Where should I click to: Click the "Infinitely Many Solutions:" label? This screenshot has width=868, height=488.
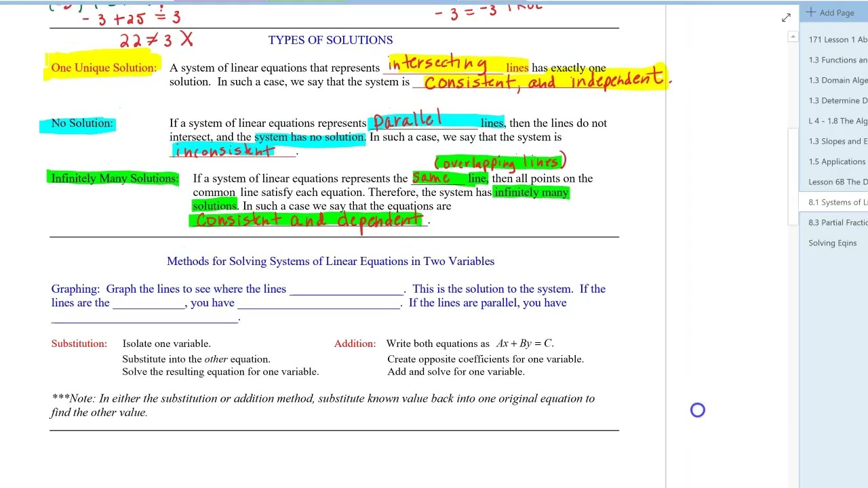click(x=115, y=178)
